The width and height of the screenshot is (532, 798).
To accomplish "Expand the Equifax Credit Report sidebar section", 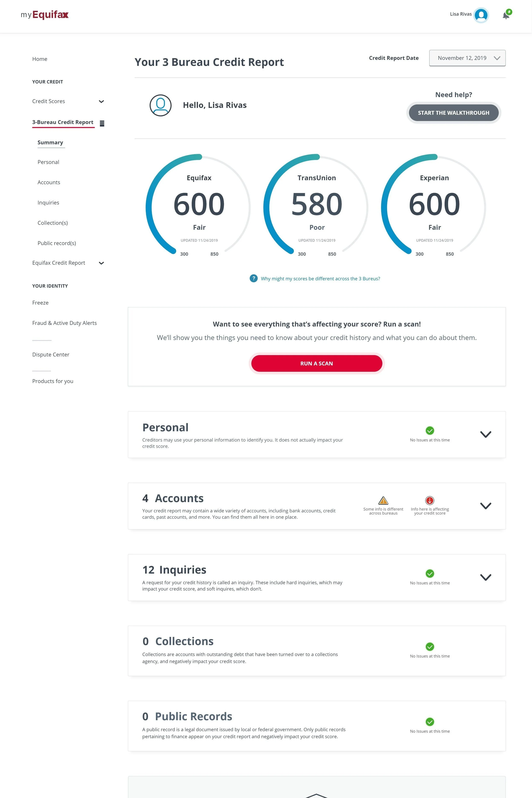I will tap(101, 263).
